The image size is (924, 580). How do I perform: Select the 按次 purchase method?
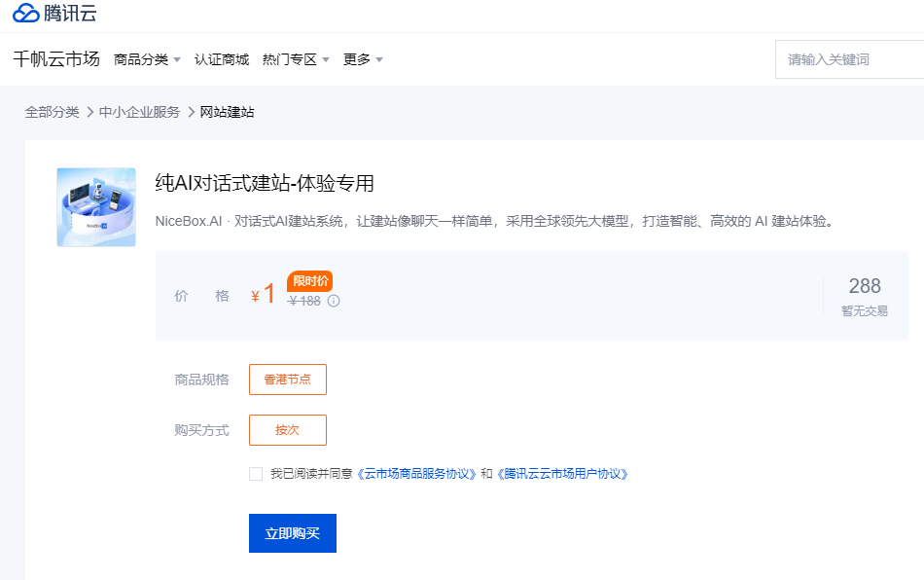(x=288, y=430)
